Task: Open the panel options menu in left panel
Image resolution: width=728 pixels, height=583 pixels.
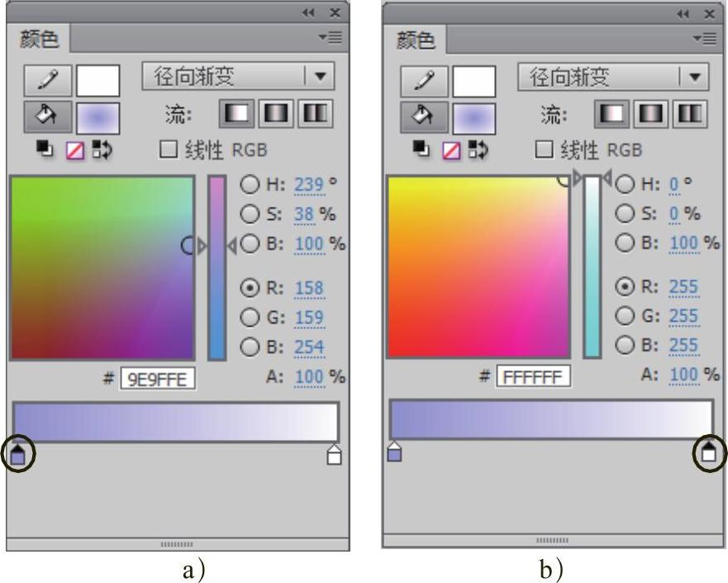Action: (335, 37)
